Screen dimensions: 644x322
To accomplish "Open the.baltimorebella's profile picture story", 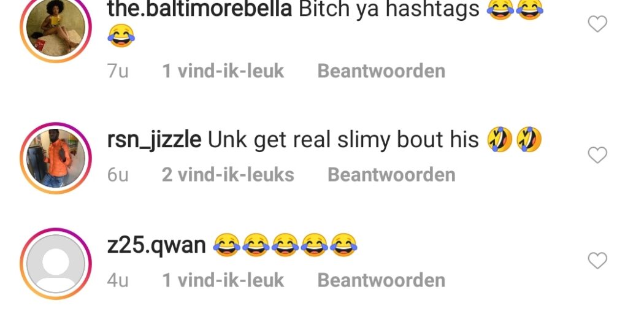I will coord(56,27).
